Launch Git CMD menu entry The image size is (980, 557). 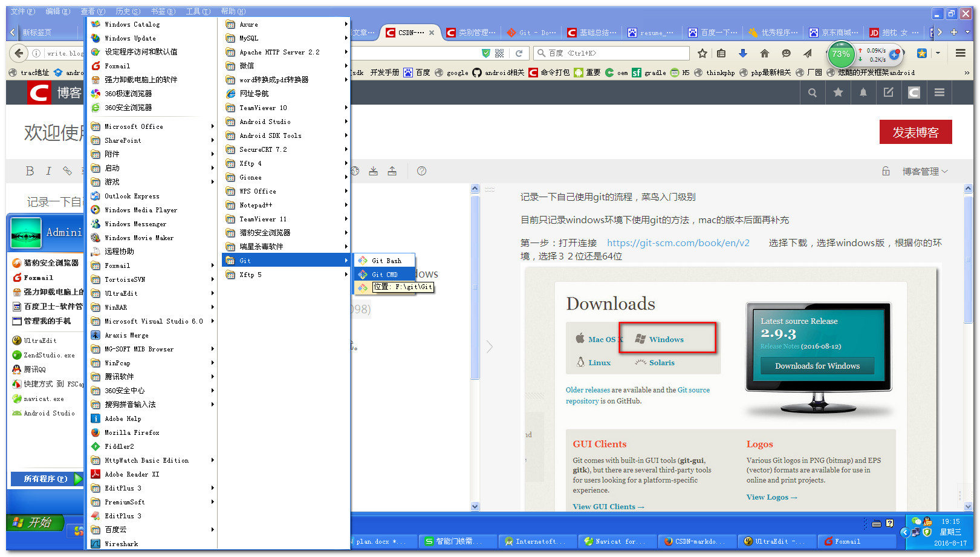385,275
